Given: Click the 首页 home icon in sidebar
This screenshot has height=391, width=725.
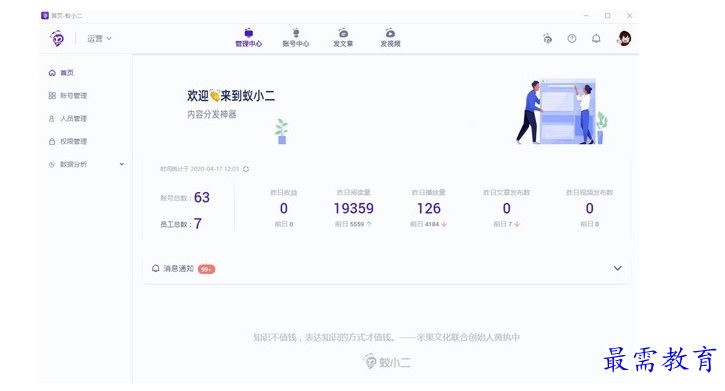Looking at the screenshot, I should 52,73.
